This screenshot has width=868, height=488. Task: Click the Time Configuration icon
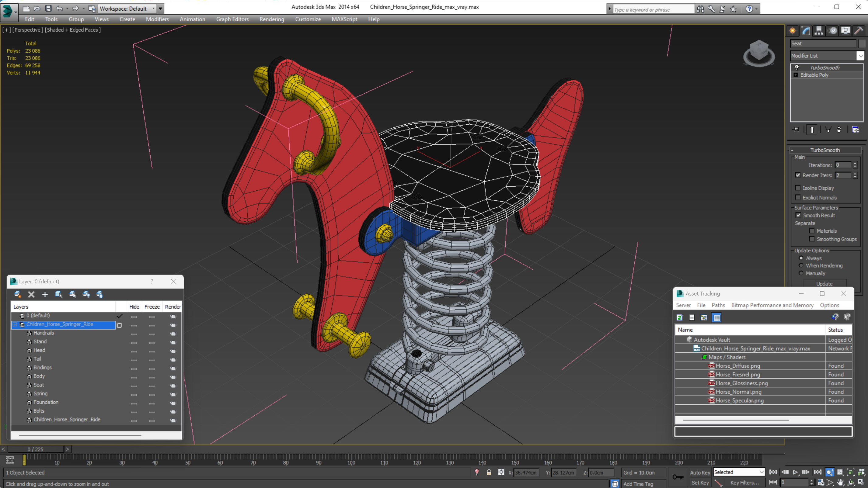[x=821, y=482]
